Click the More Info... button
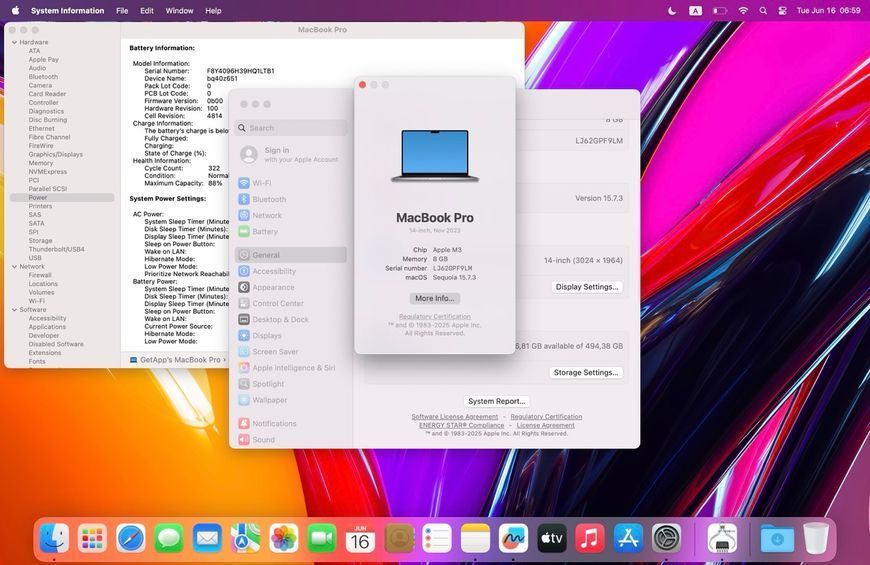 pyautogui.click(x=434, y=298)
